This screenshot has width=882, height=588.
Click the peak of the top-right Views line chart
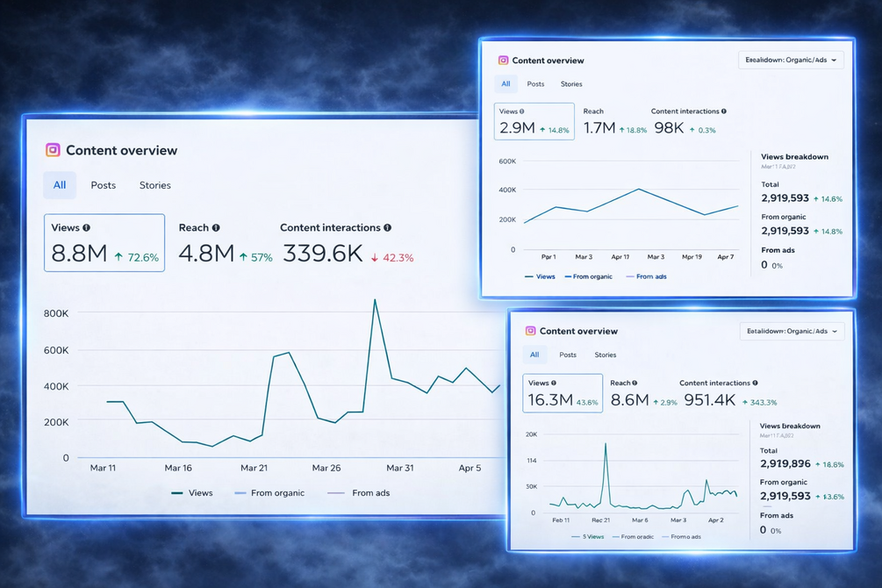[x=638, y=189]
